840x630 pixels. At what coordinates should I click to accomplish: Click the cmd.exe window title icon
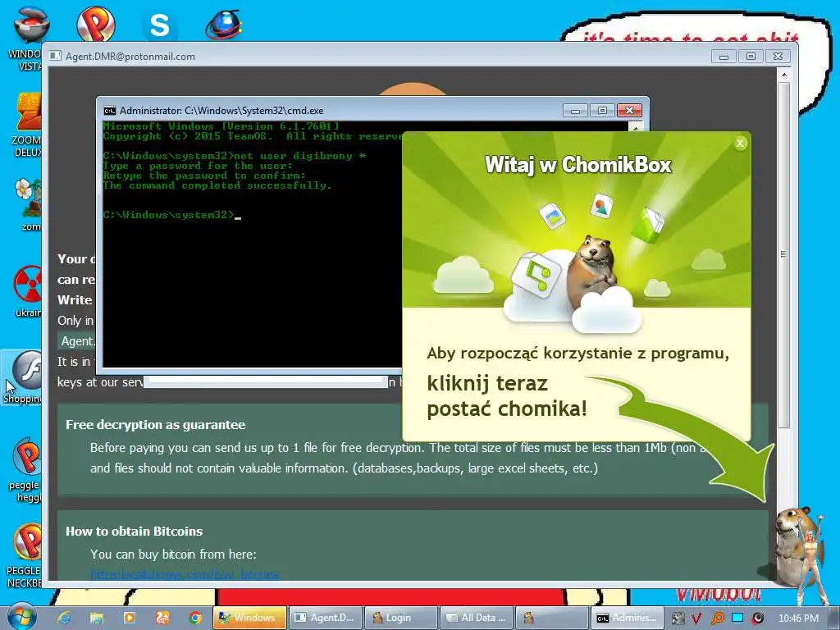coord(110,111)
